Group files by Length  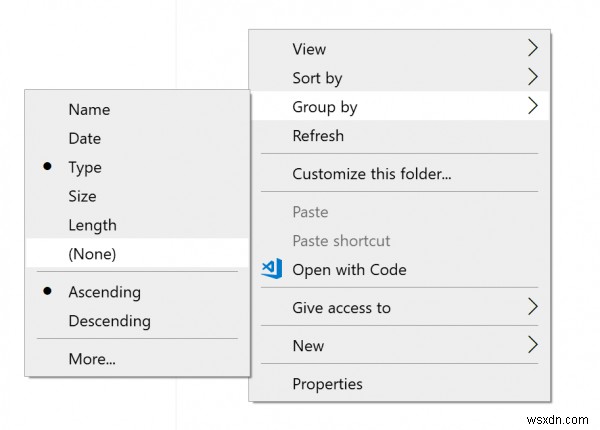92,225
